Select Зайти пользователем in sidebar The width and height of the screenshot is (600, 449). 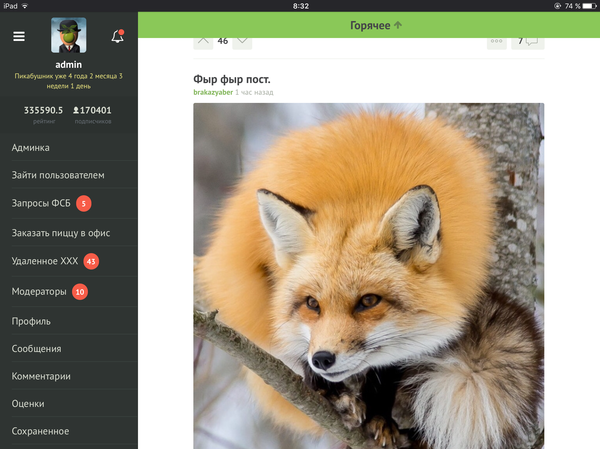[x=58, y=176]
